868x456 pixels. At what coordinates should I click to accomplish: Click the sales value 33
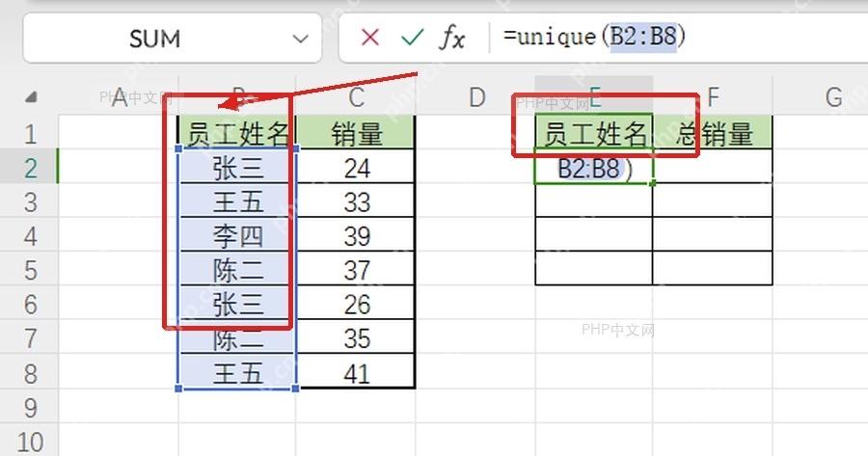point(356,202)
